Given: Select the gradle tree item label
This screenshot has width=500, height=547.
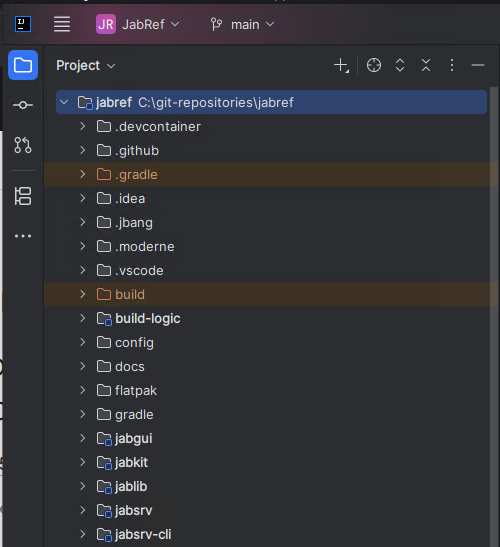Looking at the screenshot, I should pos(134,415).
